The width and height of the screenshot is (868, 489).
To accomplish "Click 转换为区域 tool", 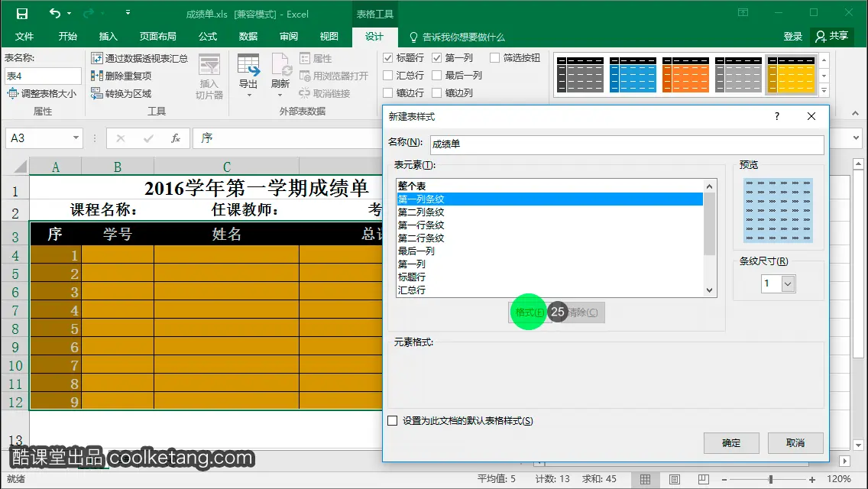I will (121, 93).
